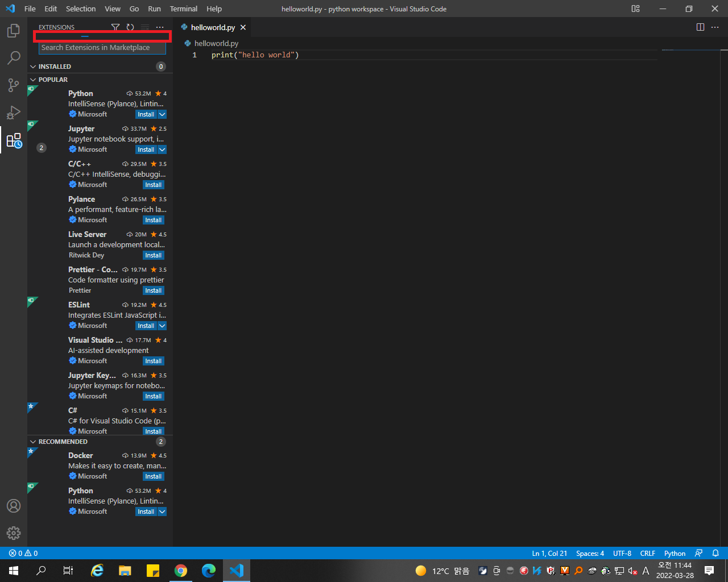The image size is (728, 582).
Task: Open Windows action center notification icon
Action: (x=709, y=571)
